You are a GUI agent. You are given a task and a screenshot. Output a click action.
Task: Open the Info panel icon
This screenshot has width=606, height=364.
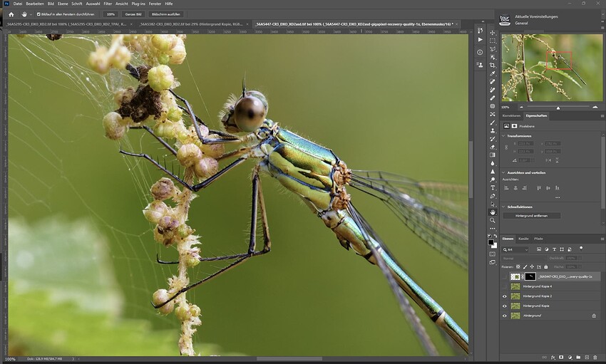480,52
